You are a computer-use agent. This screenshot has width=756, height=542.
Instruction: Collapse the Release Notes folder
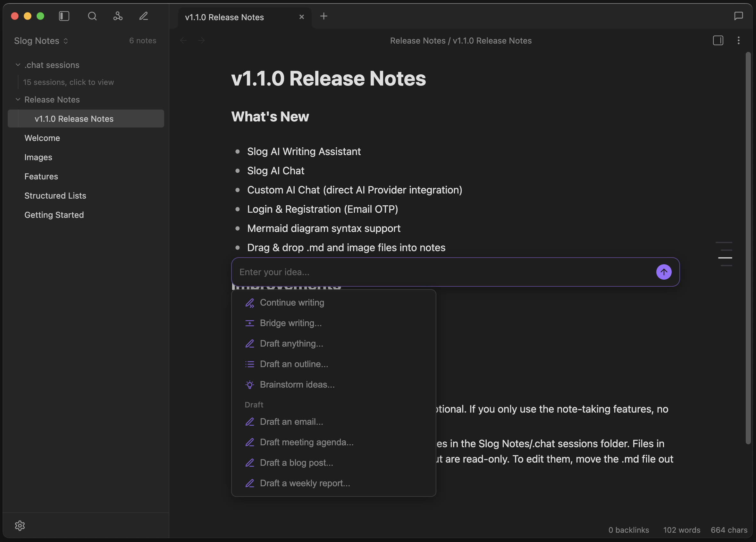18,99
